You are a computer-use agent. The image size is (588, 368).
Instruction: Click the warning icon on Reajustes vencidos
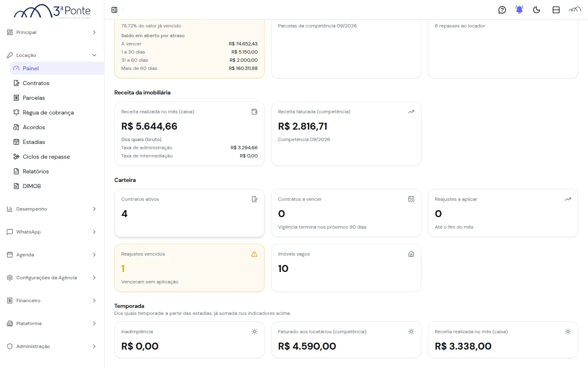click(254, 254)
